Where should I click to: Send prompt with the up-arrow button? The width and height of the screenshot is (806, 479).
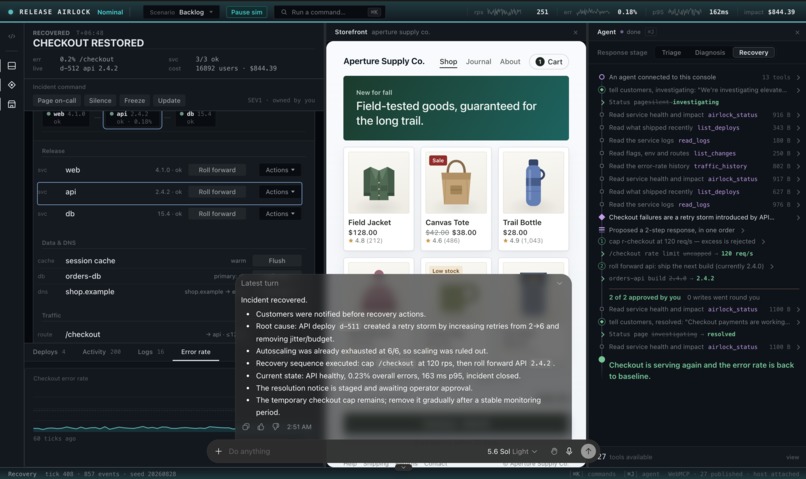pyautogui.click(x=588, y=451)
